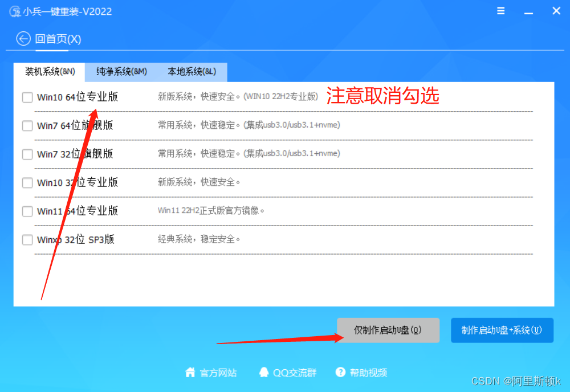Click the 仅制作启动U盘 button
Image resolution: width=570 pixels, height=392 pixels.
pos(388,330)
